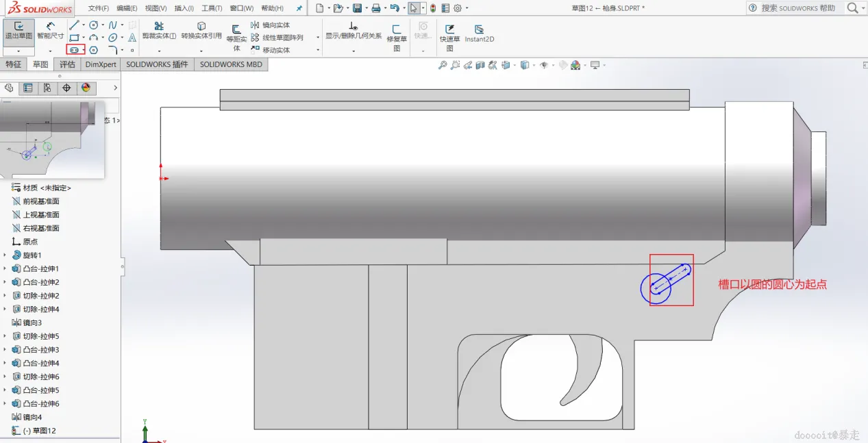Screen dimensions: 868x443
Task: Select the Trim Entities (剪裁实体) tool
Action: coord(159,30)
